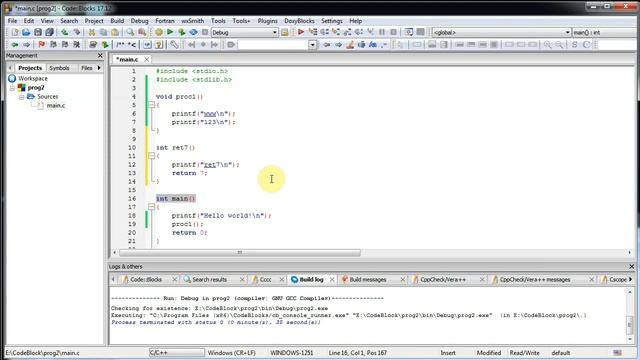Image resolution: width=640 pixels, height=360 pixels.
Task: Click the highlight marker icon
Action: tap(350, 44)
